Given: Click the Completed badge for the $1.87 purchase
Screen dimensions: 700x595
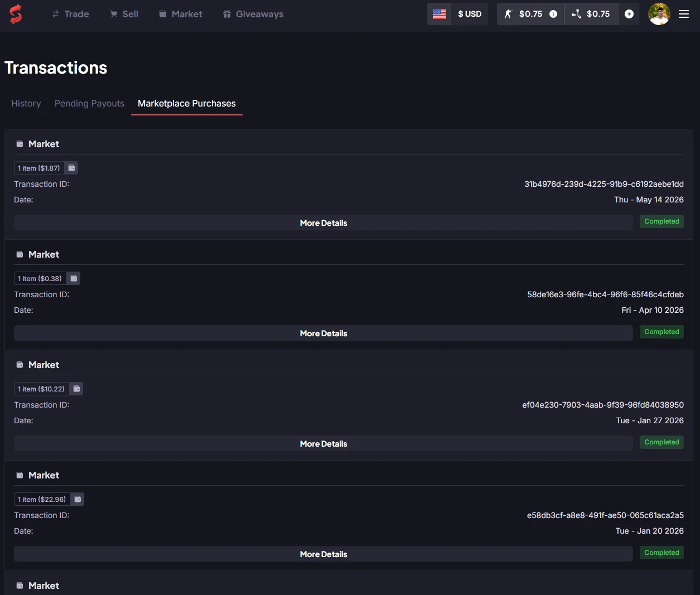Looking at the screenshot, I should point(662,221).
